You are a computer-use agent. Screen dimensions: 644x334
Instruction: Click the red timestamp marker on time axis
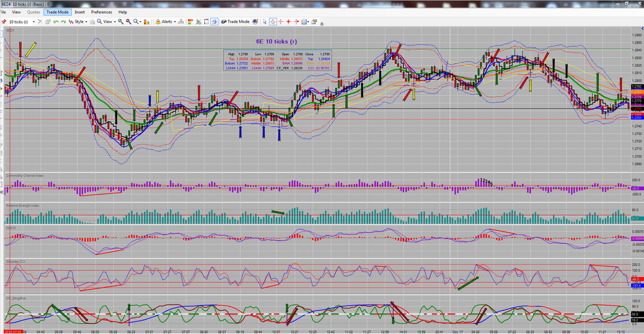point(13,332)
